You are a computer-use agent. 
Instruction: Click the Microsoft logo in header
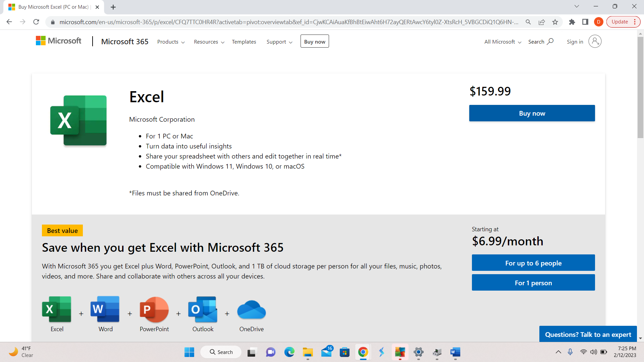pyautogui.click(x=59, y=41)
